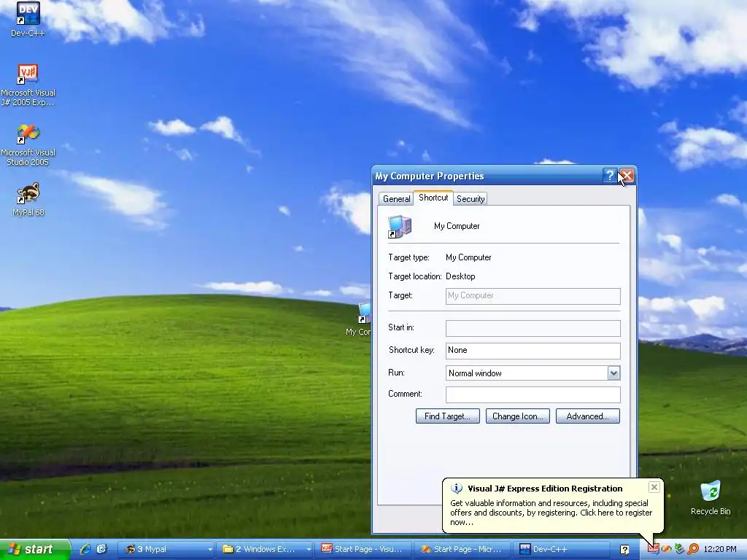
Task: Select the MyPal 68 desktop icon
Action: (x=28, y=199)
